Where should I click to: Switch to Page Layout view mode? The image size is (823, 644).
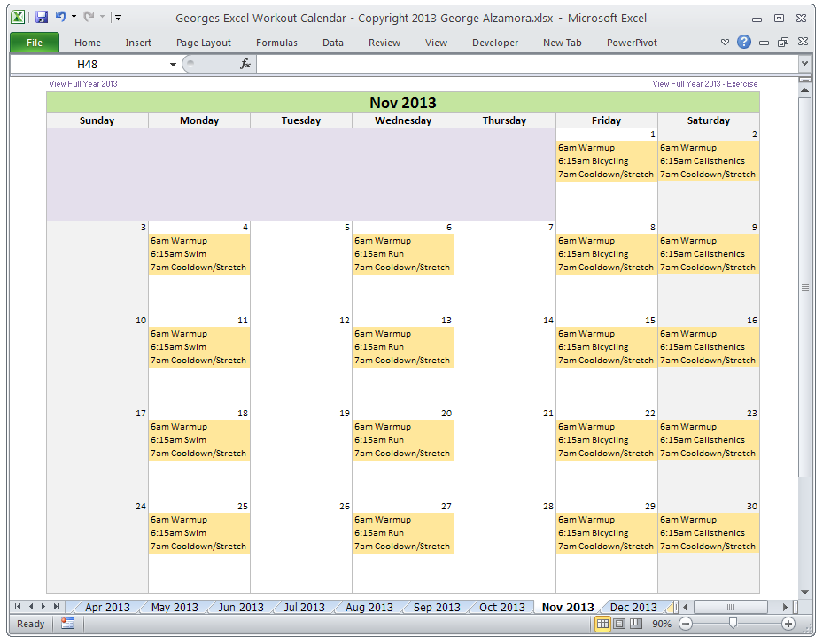619,624
